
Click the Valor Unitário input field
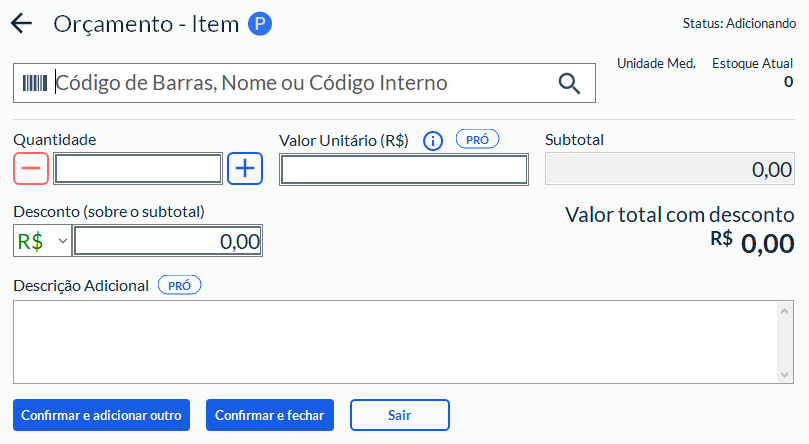pyautogui.click(x=403, y=170)
